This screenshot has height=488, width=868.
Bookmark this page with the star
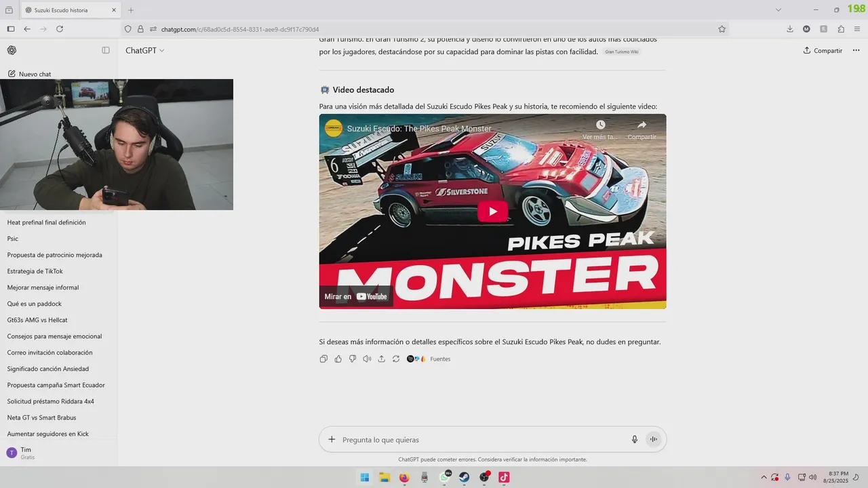point(722,29)
